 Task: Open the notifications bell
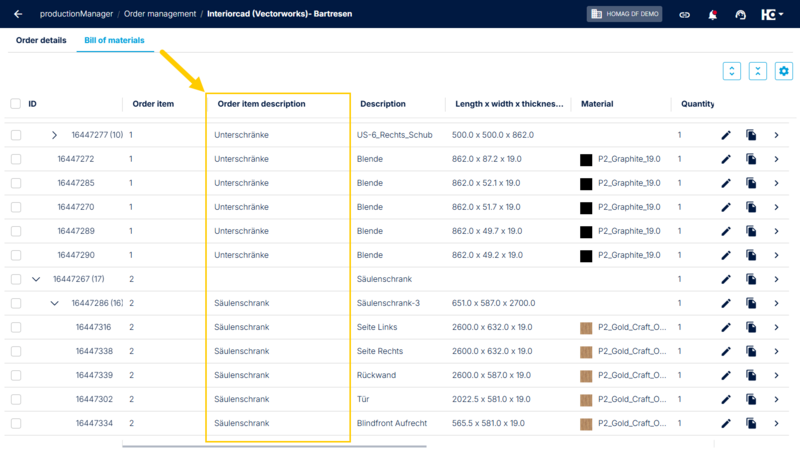(713, 14)
